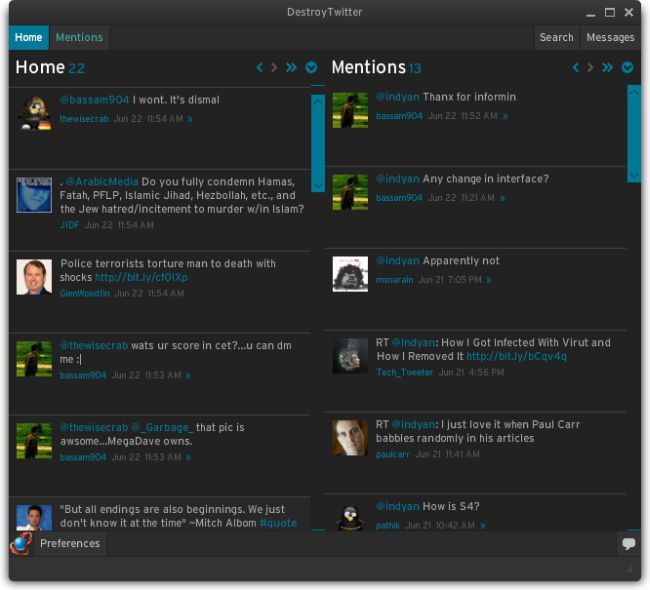Open @_Garbage_ mention link
Screen dimensions: 650x590
(162, 427)
